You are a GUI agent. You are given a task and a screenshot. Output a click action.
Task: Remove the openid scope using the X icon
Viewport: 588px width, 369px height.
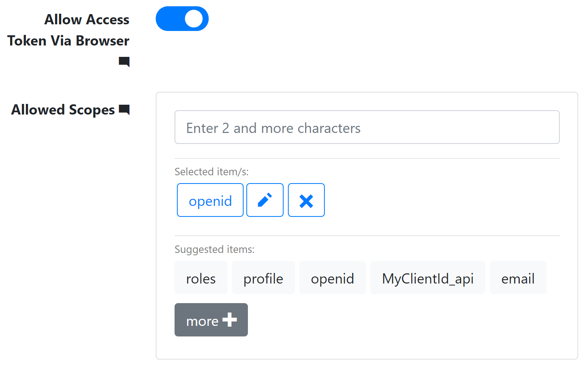306,200
